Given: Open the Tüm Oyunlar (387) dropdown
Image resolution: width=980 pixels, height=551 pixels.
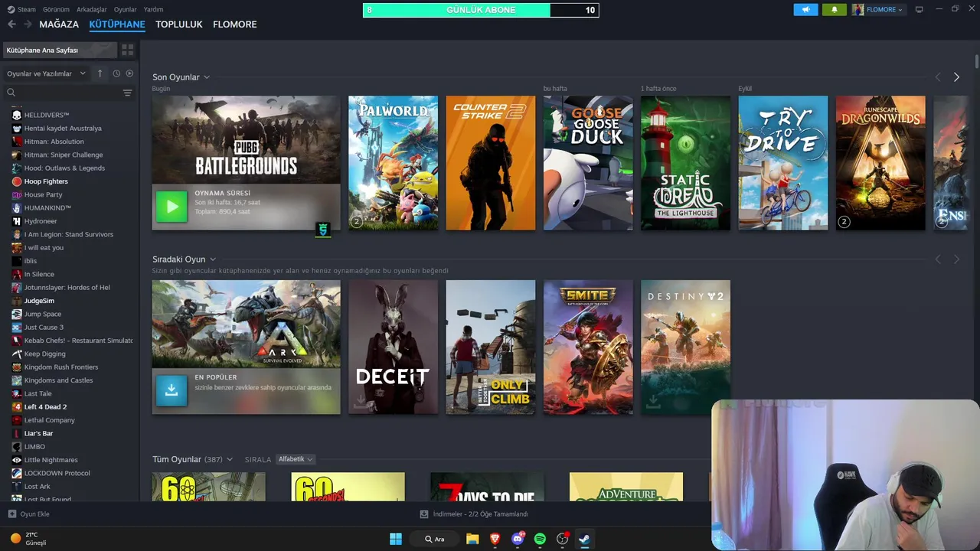Looking at the screenshot, I should click(x=230, y=459).
